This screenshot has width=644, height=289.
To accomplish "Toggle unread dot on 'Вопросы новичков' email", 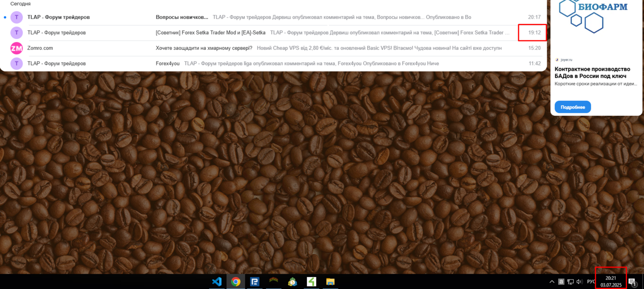I will pos(5,17).
